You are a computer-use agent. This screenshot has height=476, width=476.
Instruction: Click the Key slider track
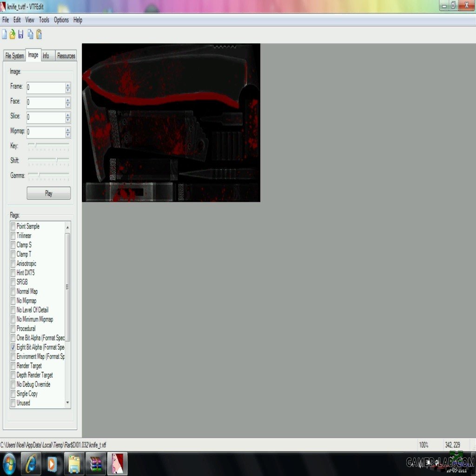coord(48,145)
